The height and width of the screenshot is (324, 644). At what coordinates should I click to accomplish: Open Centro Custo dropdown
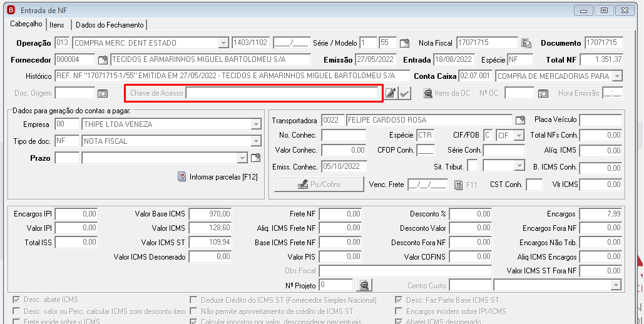coord(616,285)
